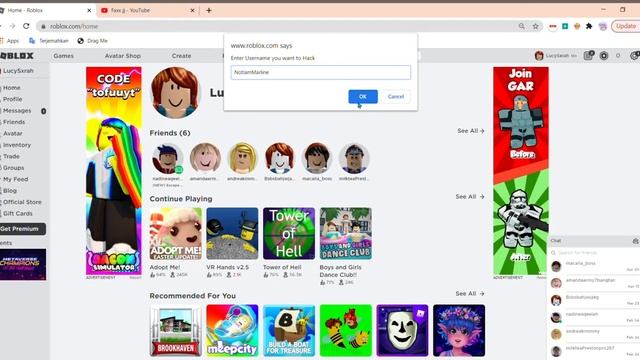Open Messages in left sidebar
640x360 pixels.
pos(23,111)
